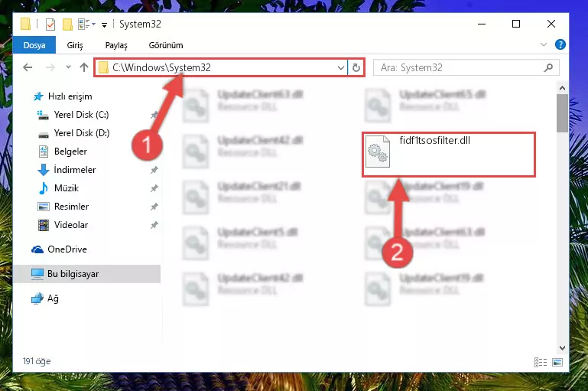Click the İndirmeler download arrow icon
This screenshot has width=588, height=391.
(44, 170)
